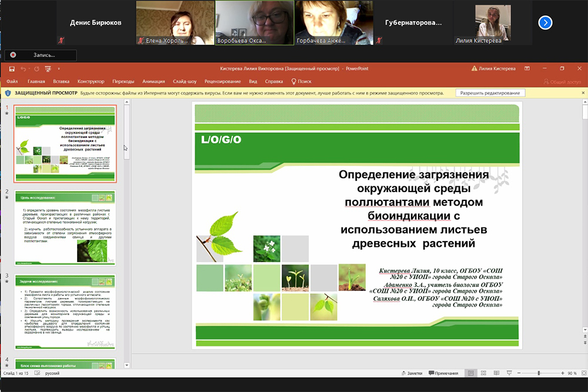Open the Файл menu
The height and width of the screenshot is (392, 588).
(x=12, y=82)
